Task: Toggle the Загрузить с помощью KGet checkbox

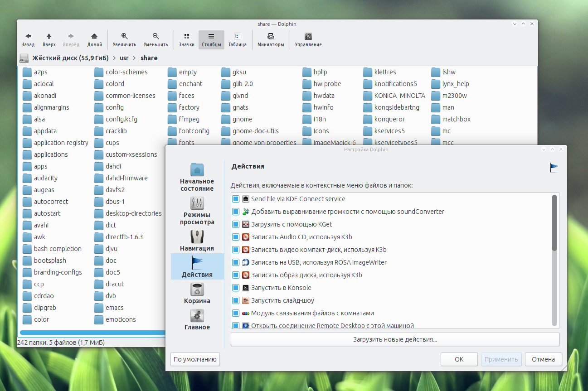Action: 236,224
